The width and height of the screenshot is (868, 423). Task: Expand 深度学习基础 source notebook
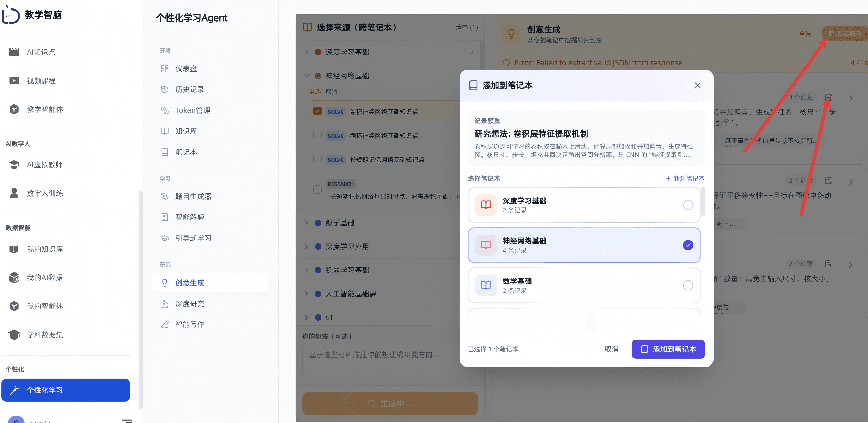[306, 52]
